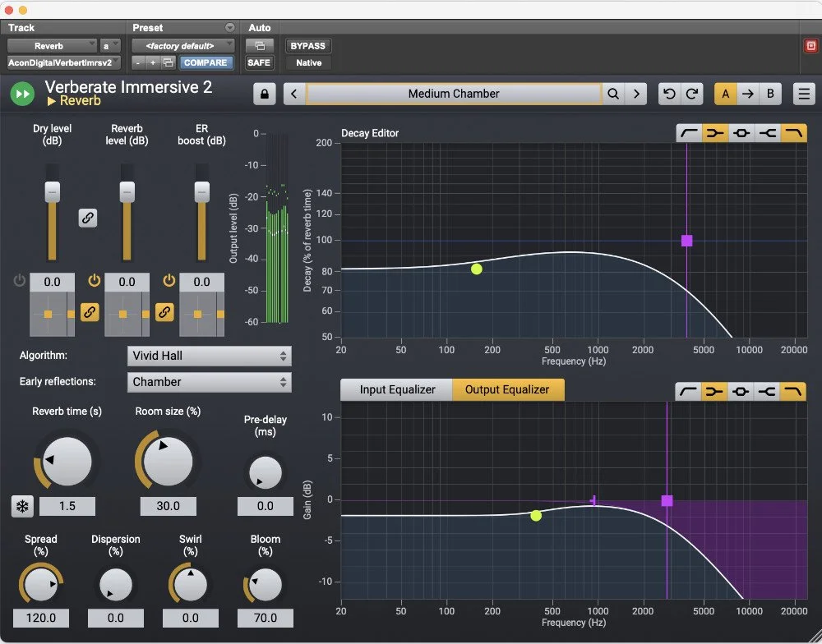Screen dimensions: 822x644
Task: Select B settings slot
Action: (x=770, y=94)
